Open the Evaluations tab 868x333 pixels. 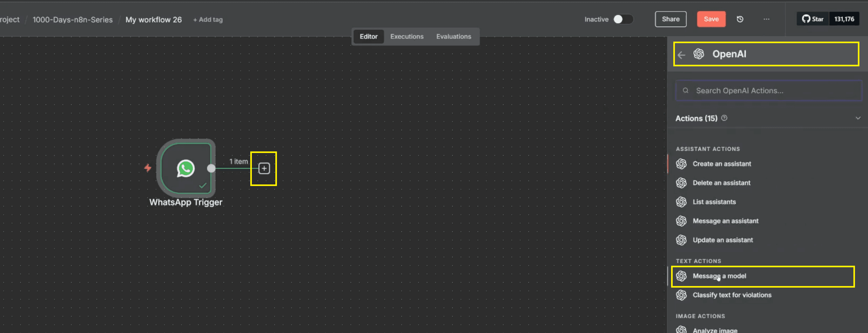[454, 37]
